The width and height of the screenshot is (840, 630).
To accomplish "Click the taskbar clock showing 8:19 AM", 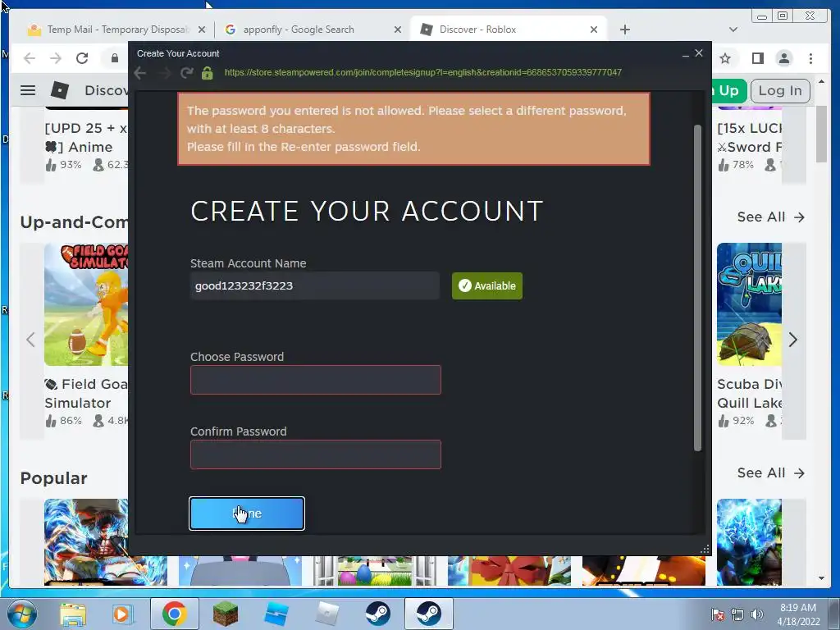I will [798, 614].
